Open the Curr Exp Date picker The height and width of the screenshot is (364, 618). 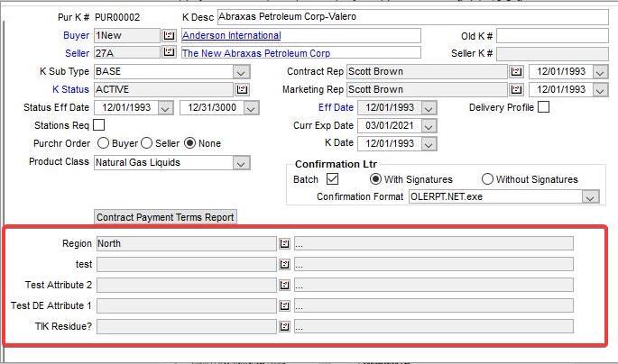coord(429,125)
